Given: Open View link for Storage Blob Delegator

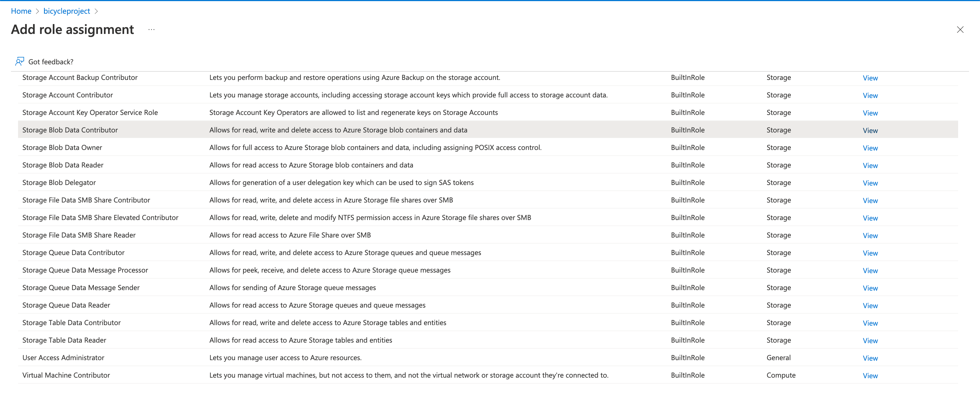Looking at the screenshot, I should (x=870, y=183).
